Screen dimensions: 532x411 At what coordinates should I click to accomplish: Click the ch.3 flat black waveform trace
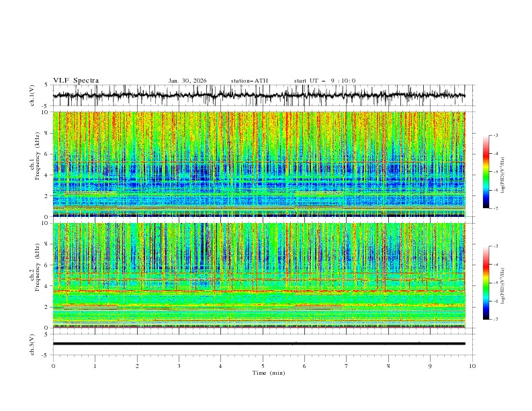(259, 344)
